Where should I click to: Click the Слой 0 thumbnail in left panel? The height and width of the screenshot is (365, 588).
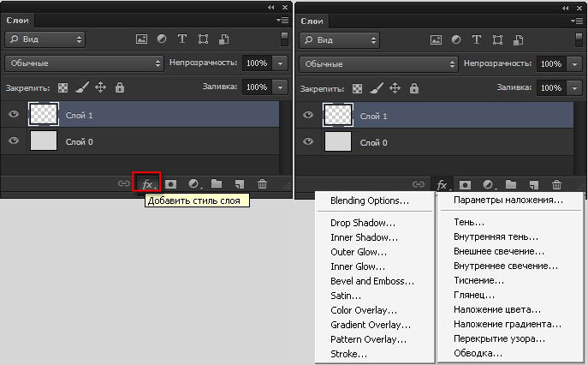43,141
